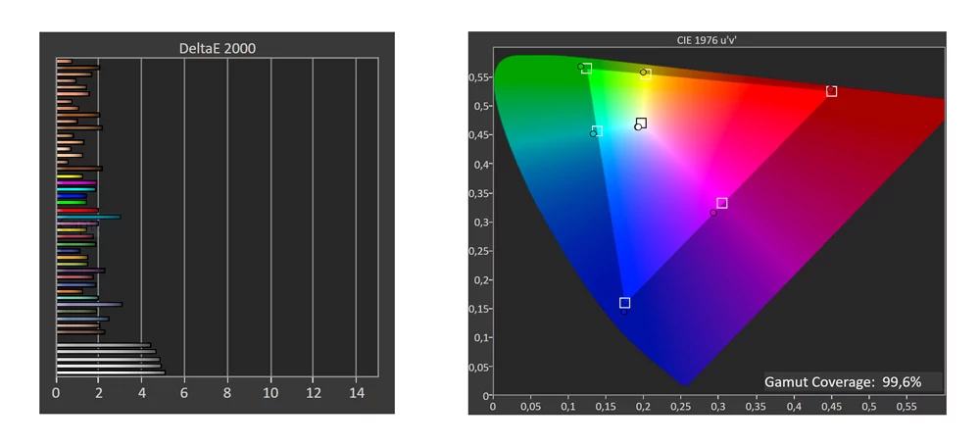The width and height of the screenshot is (980, 446).
Task: Click the bright red DeltaE bar
Action: (x=77, y=210)
